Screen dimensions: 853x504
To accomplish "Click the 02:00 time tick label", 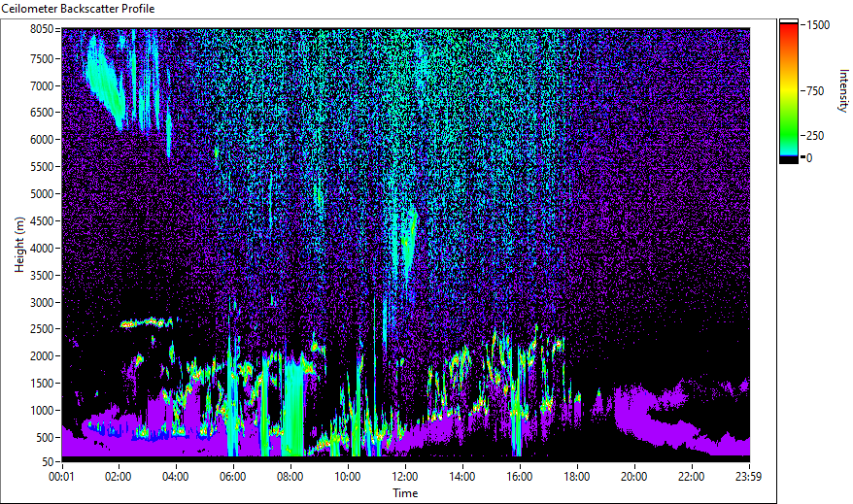I will (119, 477).
